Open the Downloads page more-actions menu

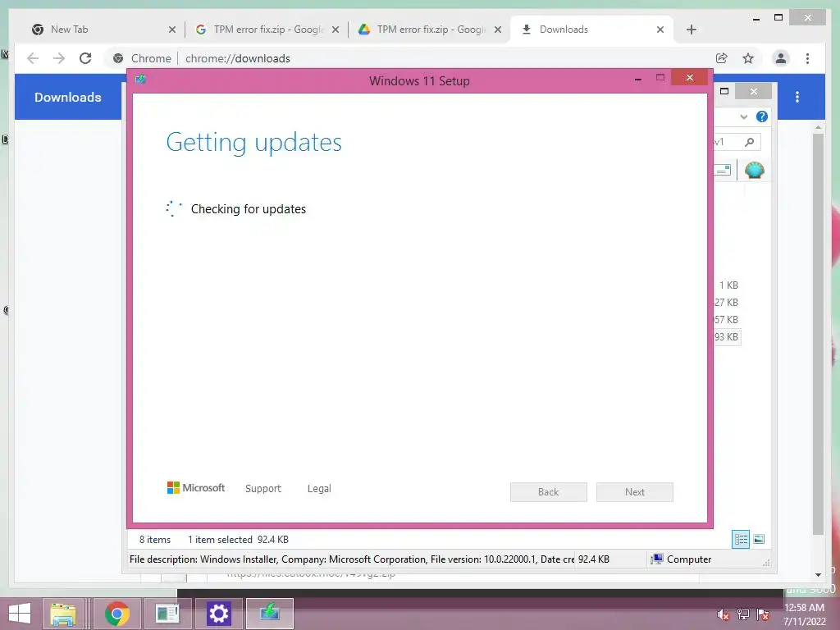pos(797,97)
